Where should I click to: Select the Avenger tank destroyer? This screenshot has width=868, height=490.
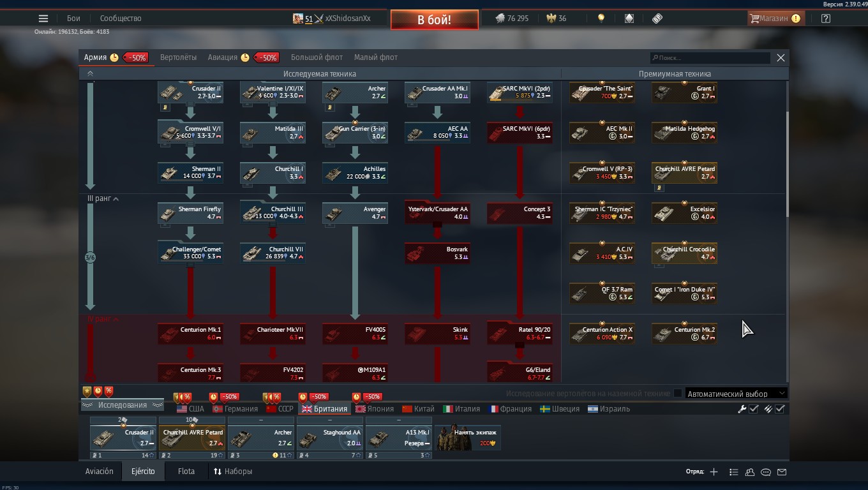click(355, 213)
